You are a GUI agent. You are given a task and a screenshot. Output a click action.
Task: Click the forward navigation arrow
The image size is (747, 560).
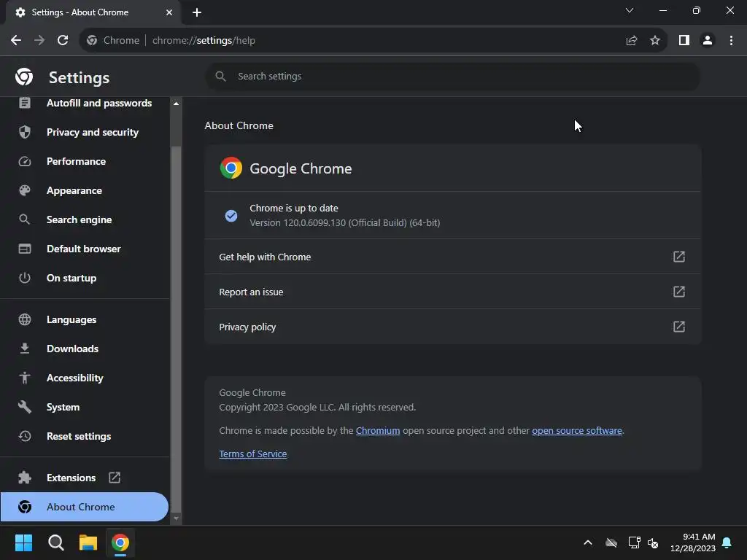tap(39, 41)
